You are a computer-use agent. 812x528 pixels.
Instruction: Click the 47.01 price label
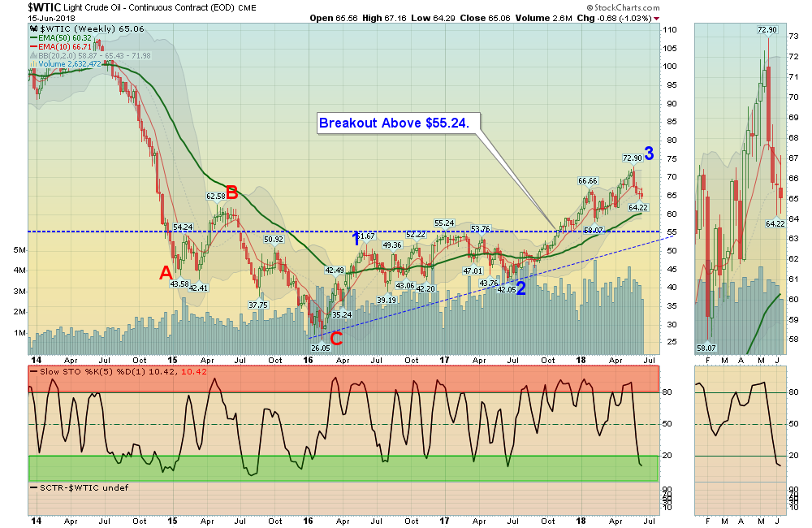point(473,271)
